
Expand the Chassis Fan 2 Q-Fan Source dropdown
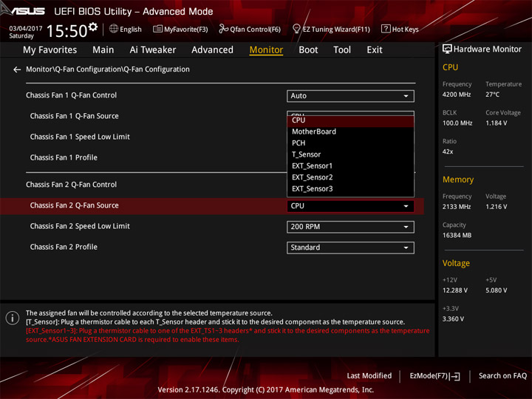tap(350, 206)
